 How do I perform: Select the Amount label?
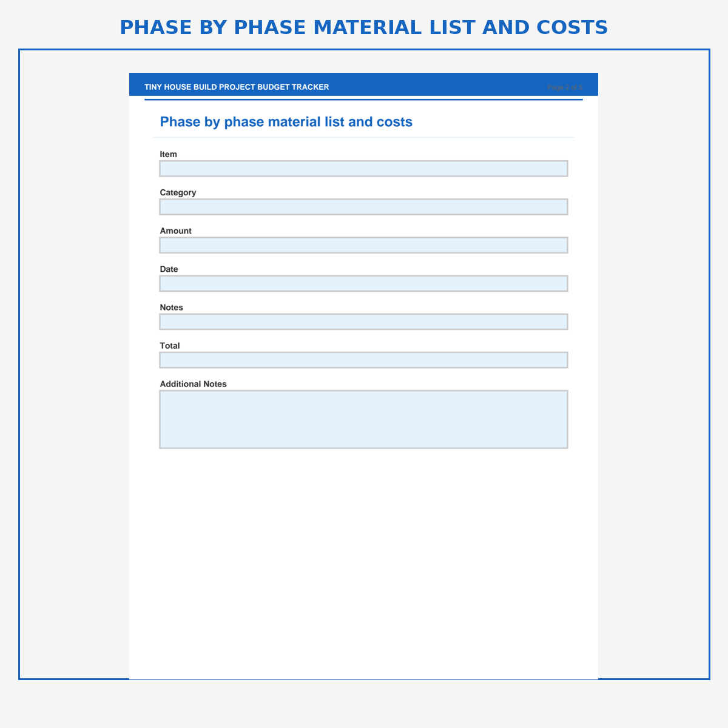point(175,231)
